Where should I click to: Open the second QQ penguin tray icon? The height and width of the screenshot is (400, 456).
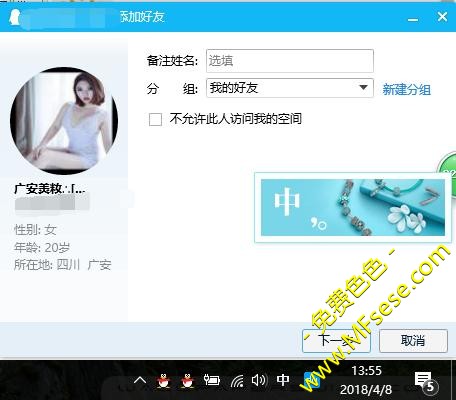[188, 381]
